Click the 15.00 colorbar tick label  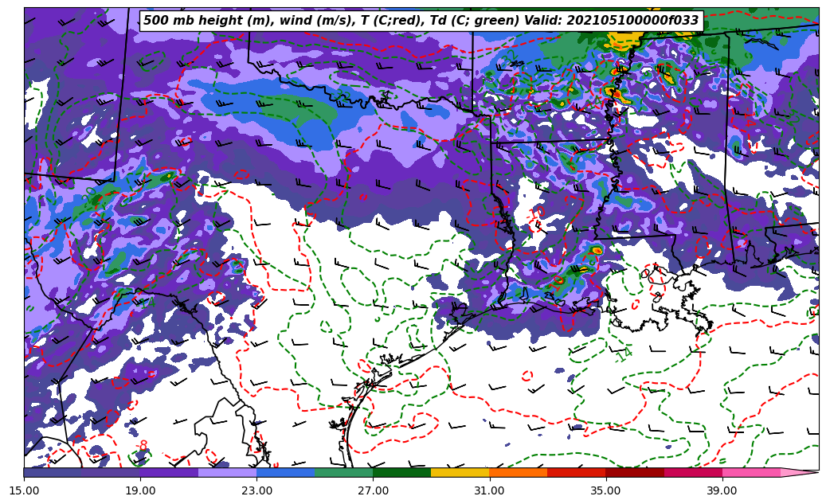click(24, 490)
